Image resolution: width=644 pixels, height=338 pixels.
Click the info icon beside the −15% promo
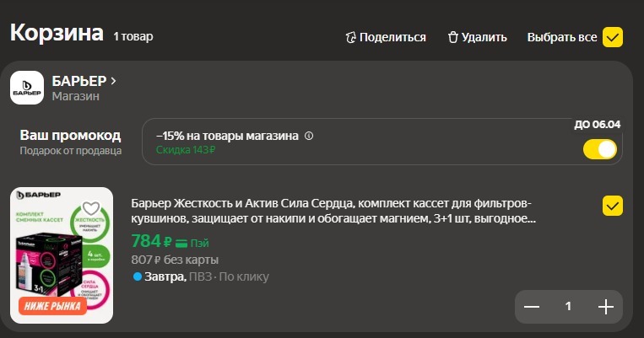pos(309,136)
